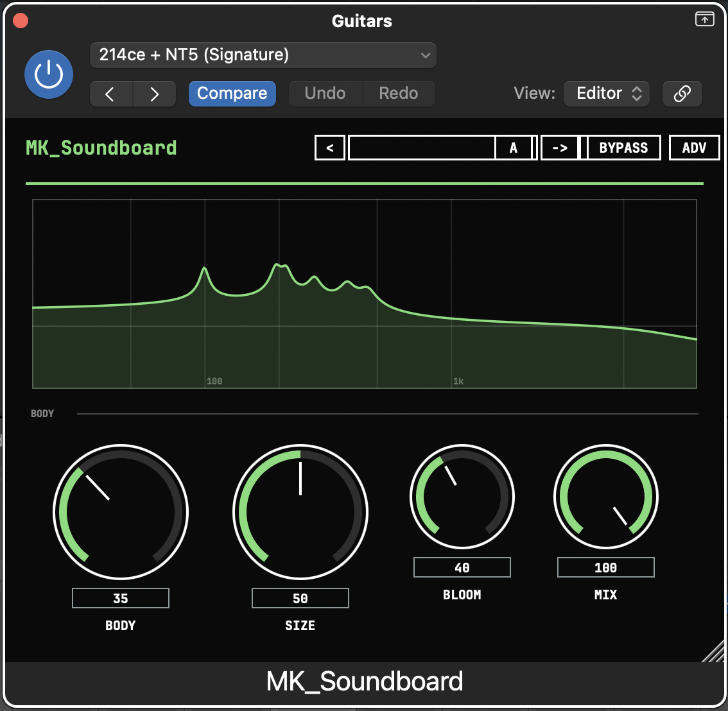Click the pop-out window icon in the title bar
The width and height of the screenshot is (728, 711).
704,19
